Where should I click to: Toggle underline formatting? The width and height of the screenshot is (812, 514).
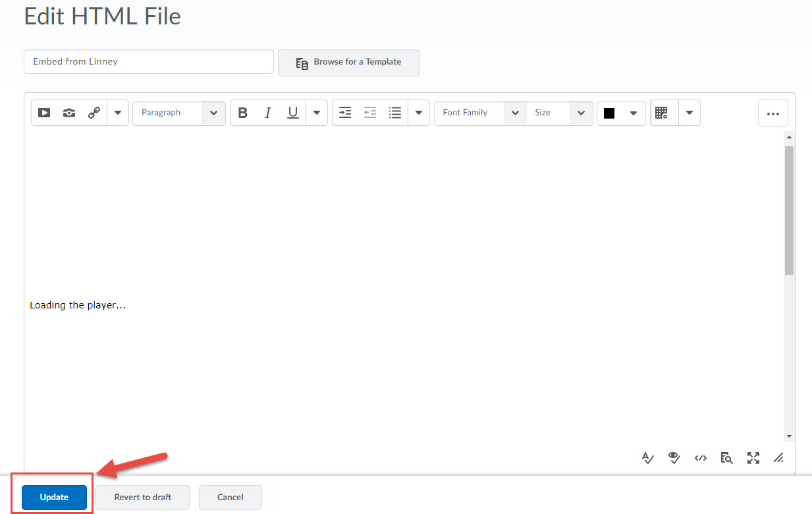click(293, 113)
